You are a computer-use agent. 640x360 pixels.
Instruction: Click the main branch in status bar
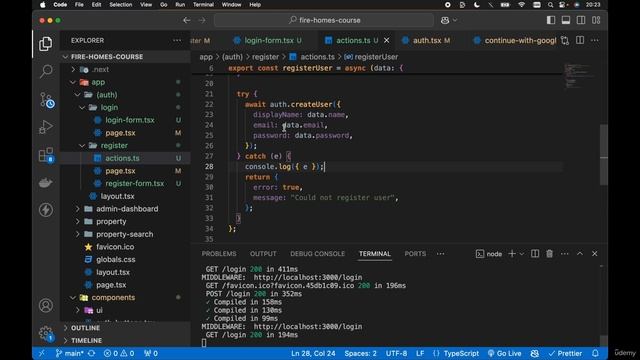pyautogui.click(x=70, y=353)
